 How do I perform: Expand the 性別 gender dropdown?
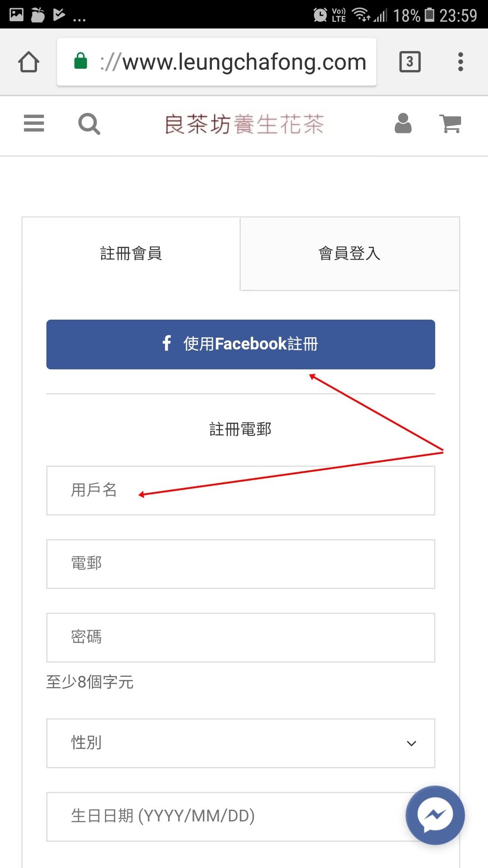(x=240, y=743)
